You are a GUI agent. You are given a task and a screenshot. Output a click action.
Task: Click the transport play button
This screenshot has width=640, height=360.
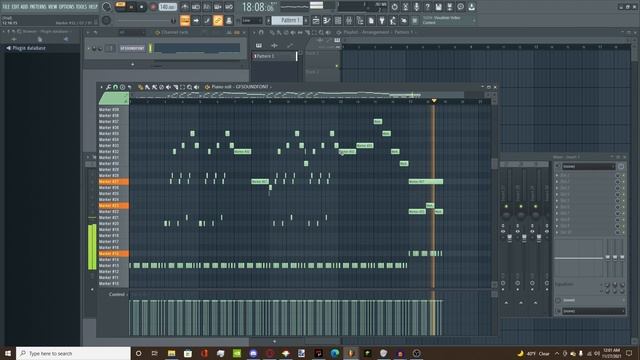pos(131,7)
